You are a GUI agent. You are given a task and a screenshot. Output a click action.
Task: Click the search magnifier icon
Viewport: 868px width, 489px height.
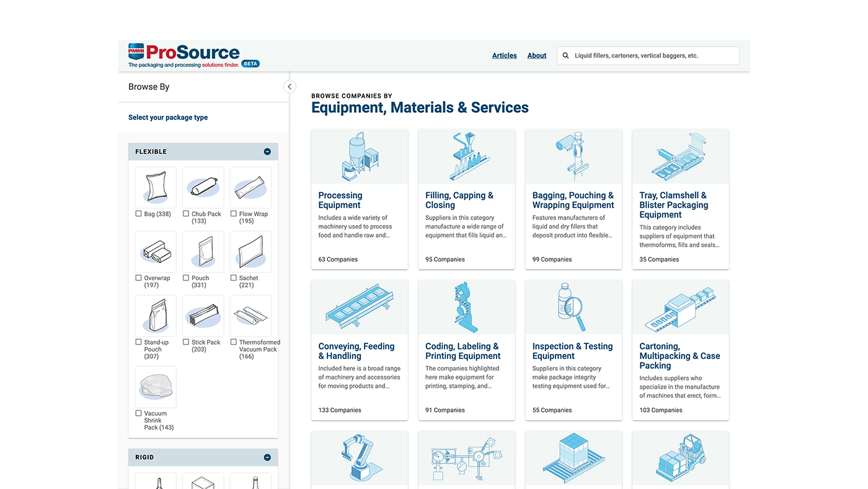pos(565,56)
